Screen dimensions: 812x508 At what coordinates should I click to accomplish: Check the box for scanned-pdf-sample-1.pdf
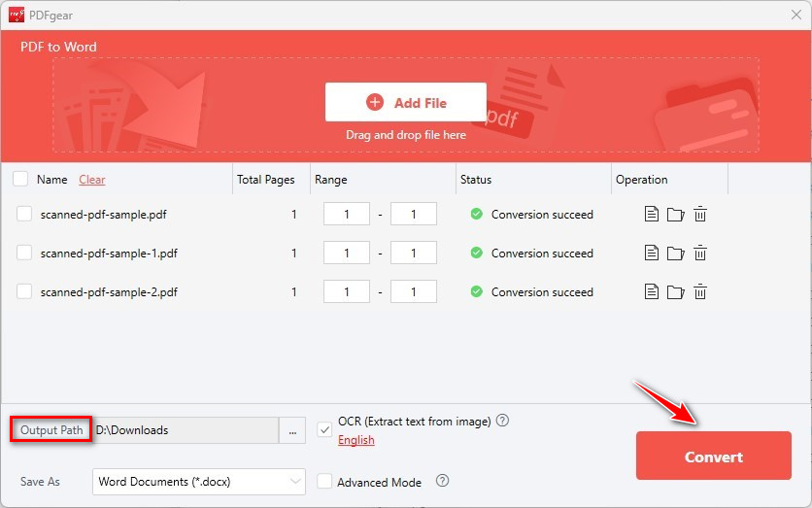[x=24, y=253]
